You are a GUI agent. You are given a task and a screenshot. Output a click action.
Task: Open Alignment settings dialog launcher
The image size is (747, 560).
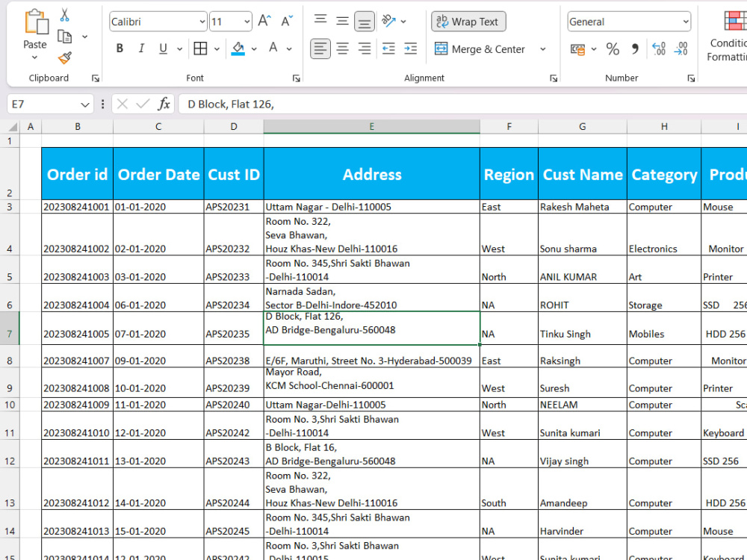554,78
